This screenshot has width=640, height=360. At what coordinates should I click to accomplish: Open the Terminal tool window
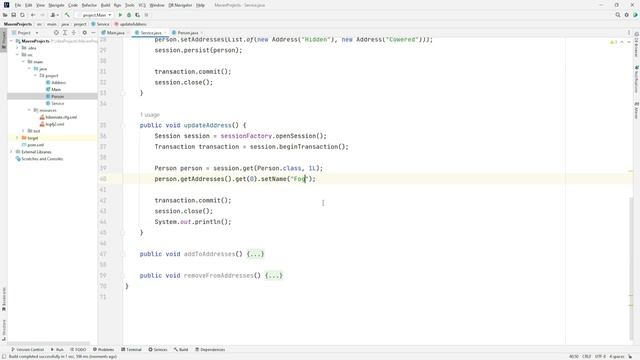(x=131, y=350)
